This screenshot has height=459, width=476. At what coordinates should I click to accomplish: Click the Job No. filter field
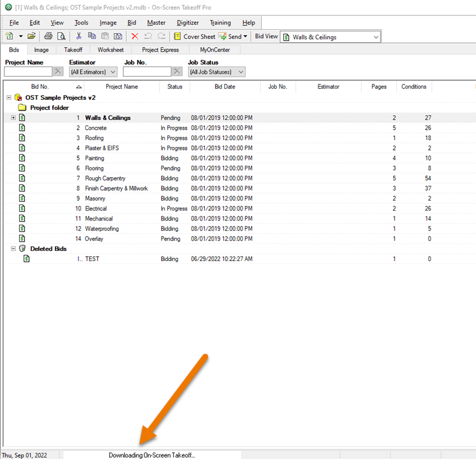[147, 72]
